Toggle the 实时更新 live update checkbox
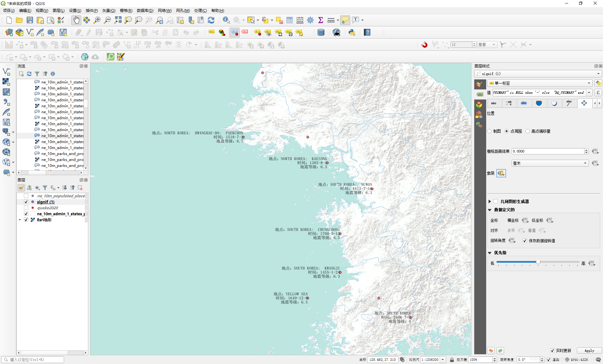603x364 pixels. (x=552, y=351)
